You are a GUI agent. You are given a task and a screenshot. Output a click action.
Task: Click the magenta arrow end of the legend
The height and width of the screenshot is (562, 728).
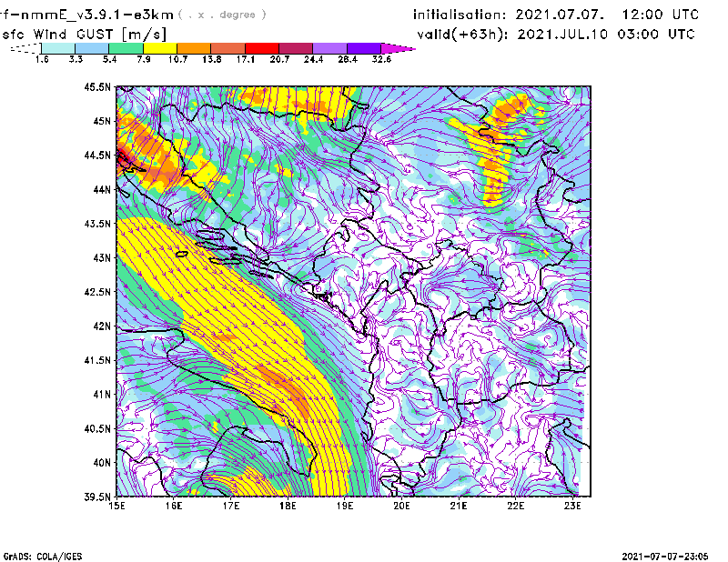pyautogui.click(x=398, y=48)
